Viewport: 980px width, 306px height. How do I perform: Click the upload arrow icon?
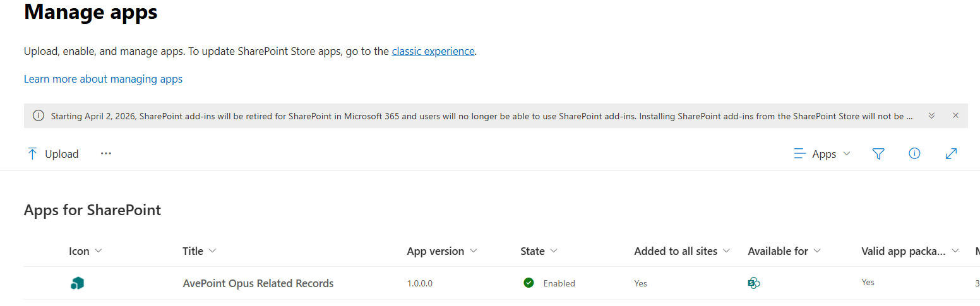32,154
